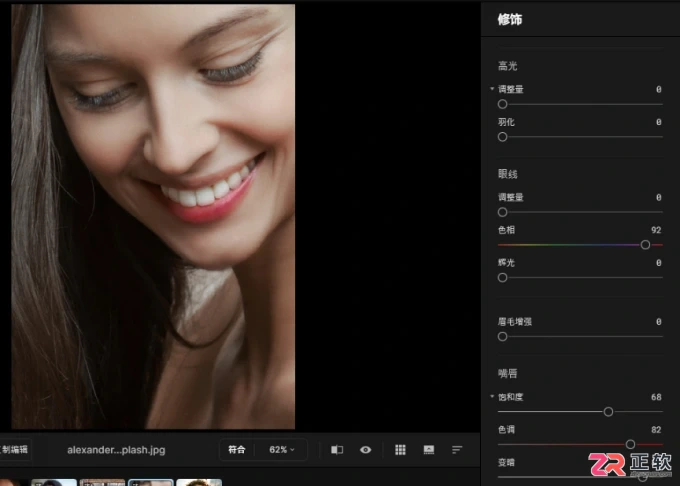Image resolution: width=680 pixels, height=486 pixels.
Task: Click the alexander...plash.jpg file name
Action: pos(116,450)
